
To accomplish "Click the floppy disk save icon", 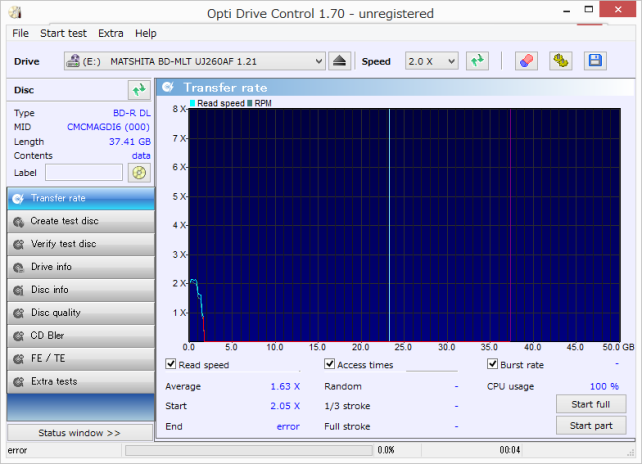I will click(594, 61).
